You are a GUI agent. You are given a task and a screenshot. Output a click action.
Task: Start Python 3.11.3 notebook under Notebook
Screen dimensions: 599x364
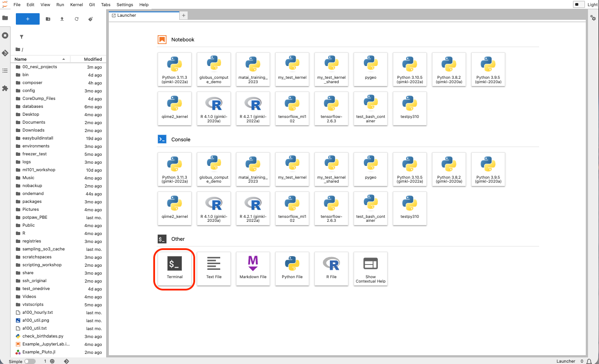pyautogui.click(x=175, y=70)
